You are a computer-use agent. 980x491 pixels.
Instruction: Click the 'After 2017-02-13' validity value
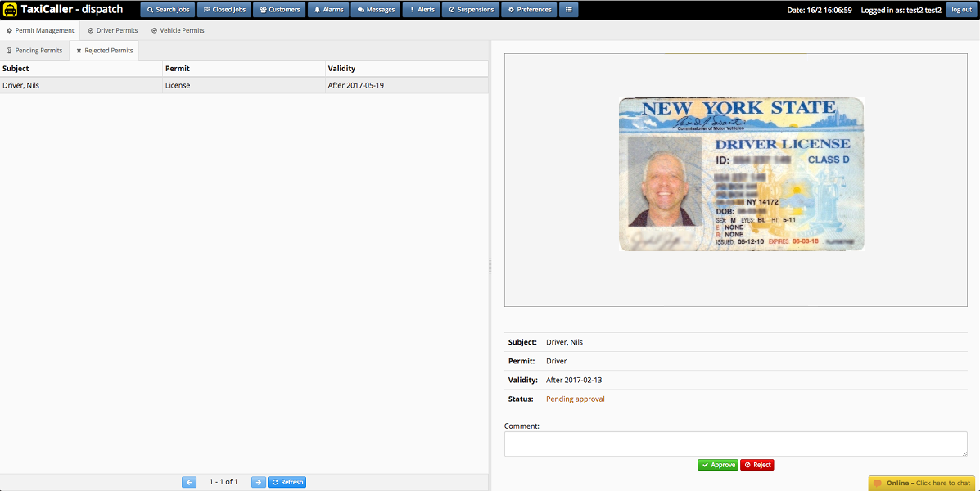tap(574, 381)
